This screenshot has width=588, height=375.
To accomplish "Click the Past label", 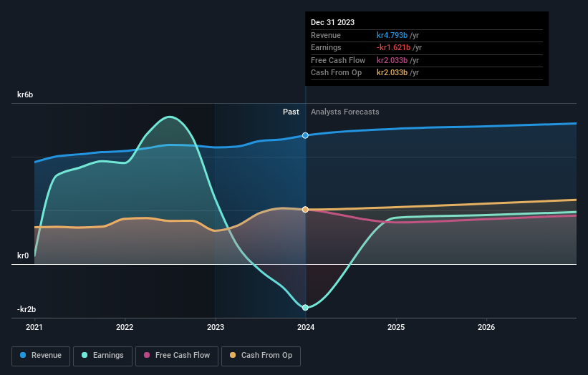I will point(291,112).
